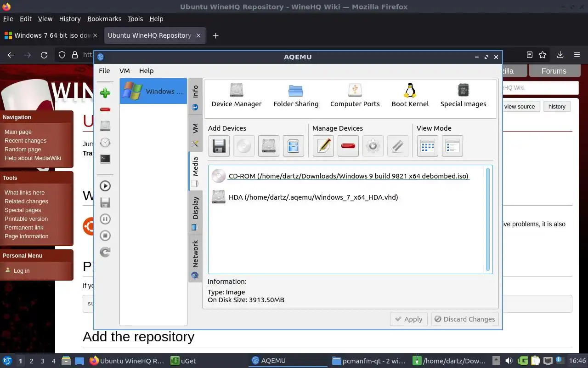Viewport: 588px width, 368px height.
Task: Open Firefox History menu
Action: (x=70, y=19)
